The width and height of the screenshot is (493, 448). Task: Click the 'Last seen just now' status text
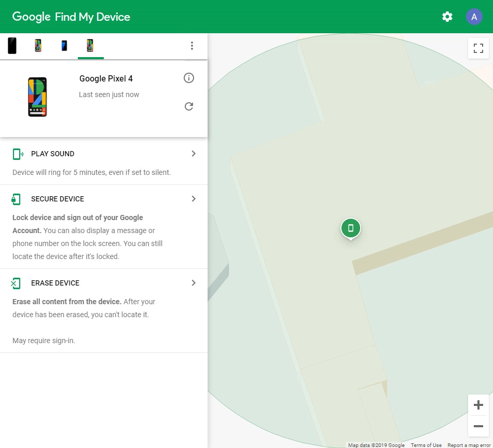pos(109,94)
